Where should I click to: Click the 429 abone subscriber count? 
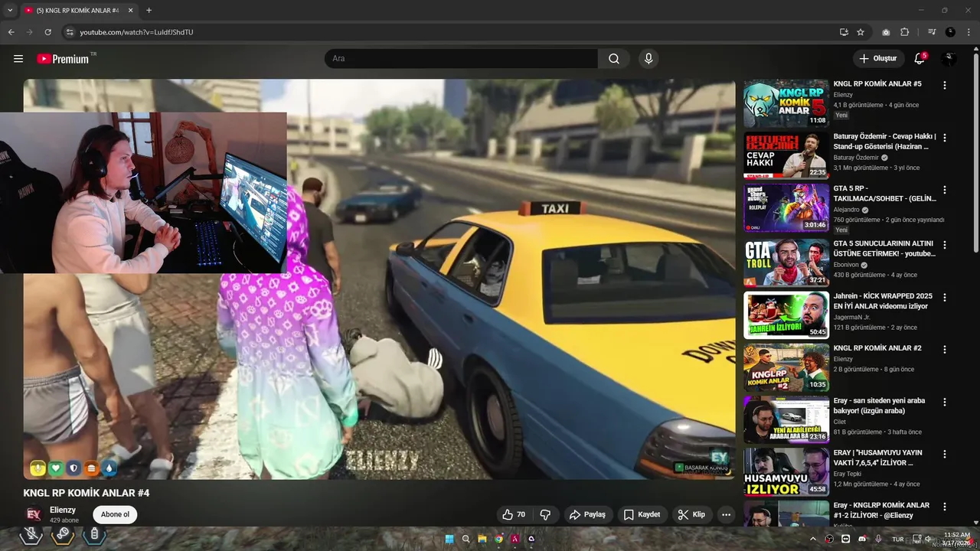coord(64,520)
